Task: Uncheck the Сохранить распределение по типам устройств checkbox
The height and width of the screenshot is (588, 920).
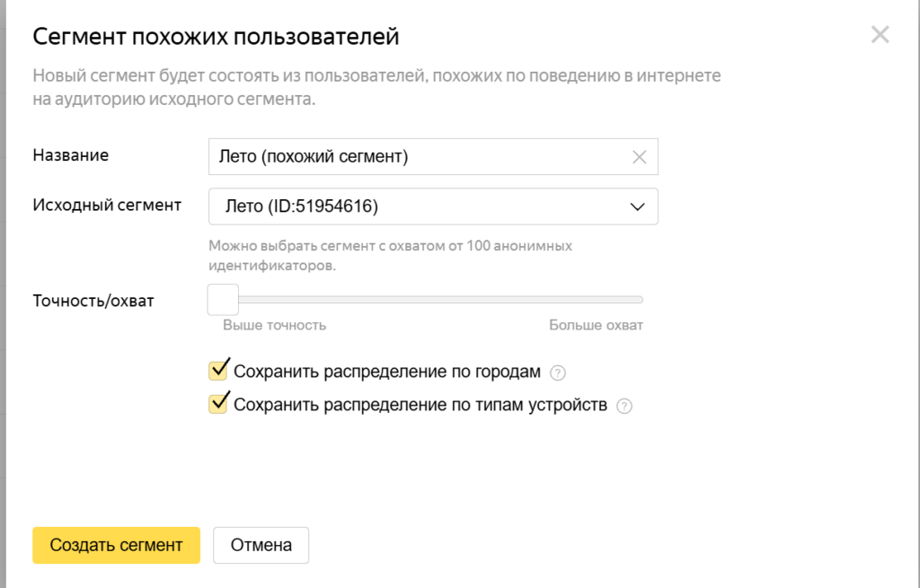Action: [x=218, y=404]
